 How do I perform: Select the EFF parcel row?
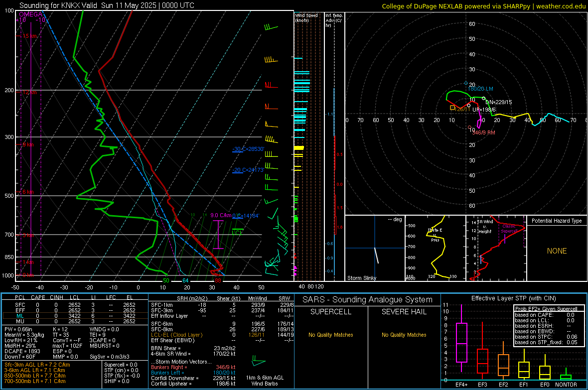[x=75, y=310]
